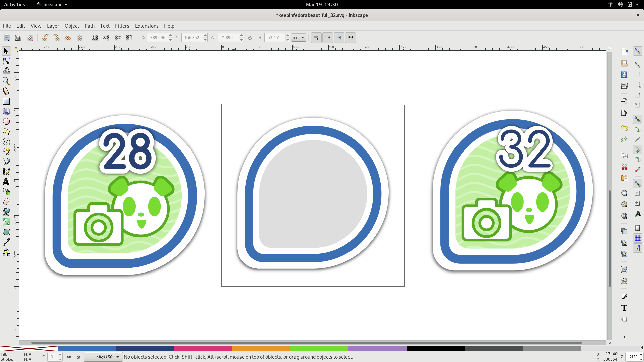This screenshot has width=644, height=362.
Task: Open the clock showing Mar 19 19:30
Action: [x=322, y=4]
